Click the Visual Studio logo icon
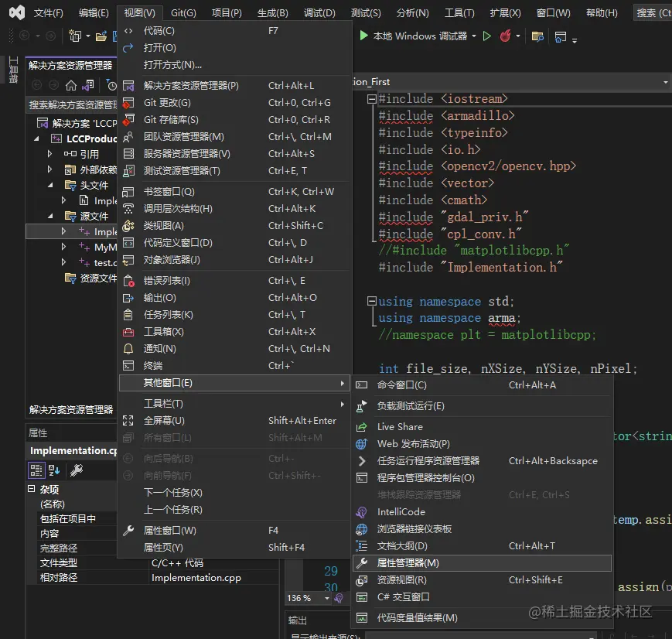Image resolution: width=672 pixels, height=639 pixels. 17,12
